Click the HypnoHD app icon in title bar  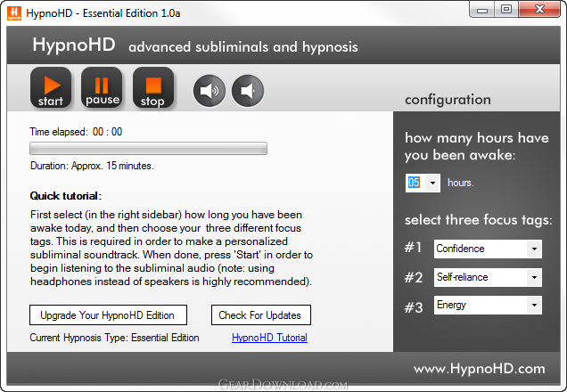[x=14, y=13]
